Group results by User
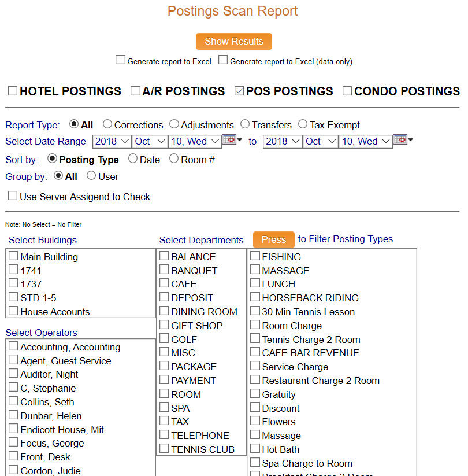The image size is (468, 476). (91, 176)
